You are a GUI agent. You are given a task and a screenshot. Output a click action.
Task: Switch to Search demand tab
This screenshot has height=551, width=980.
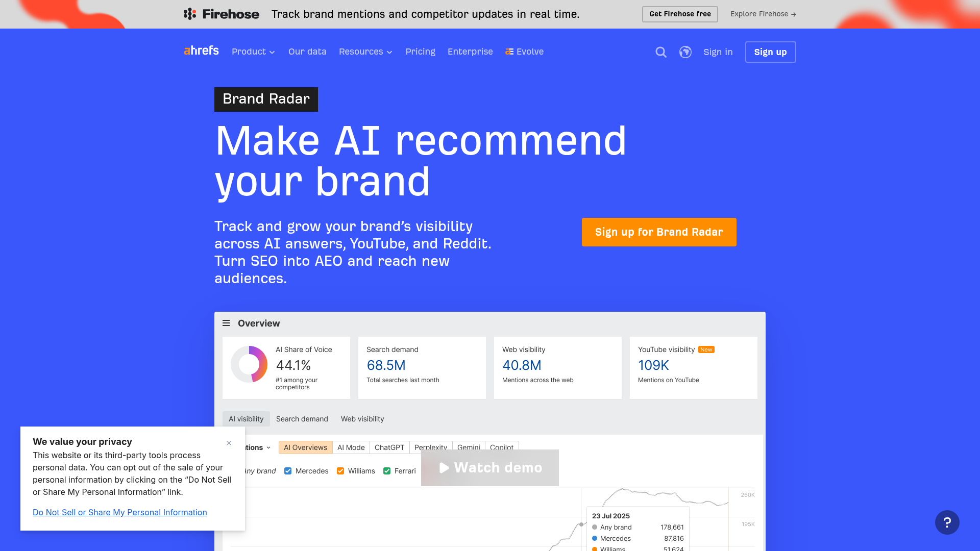[x=302, y=419]
